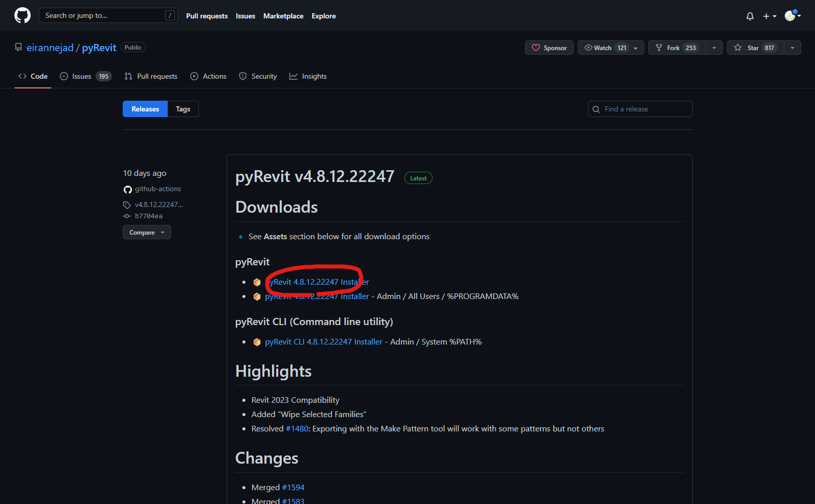Switch to the repository Pull requests tab
815x504 pixels.
(151, 76)
